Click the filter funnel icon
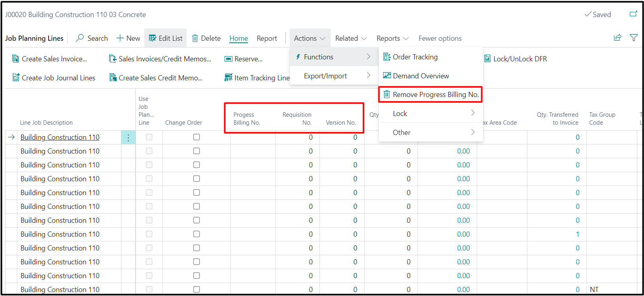The width and height of the screenshot is (644, 296). pyautogui.click(x=634, y=38)
